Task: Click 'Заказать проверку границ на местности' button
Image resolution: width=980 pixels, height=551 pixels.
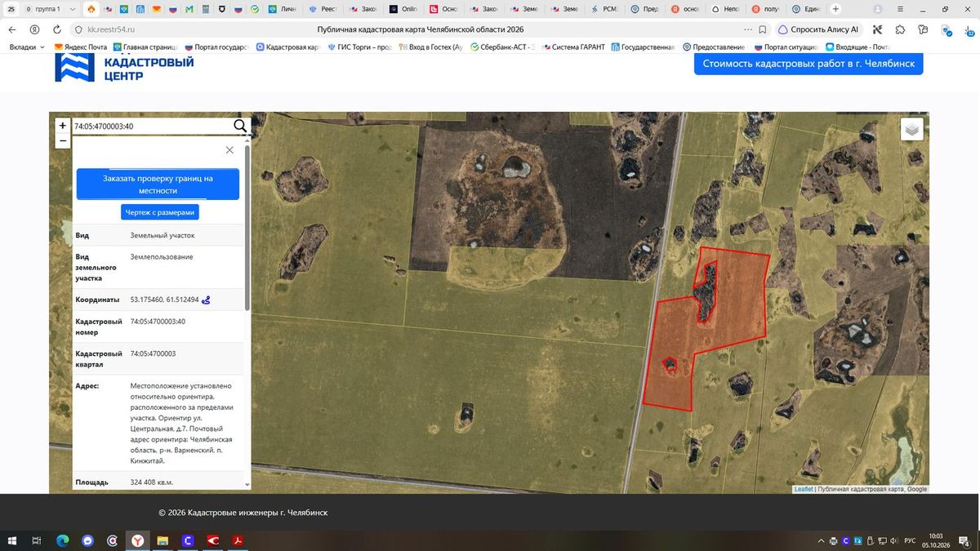Action: pyautogui.click(x=158, y=184)
